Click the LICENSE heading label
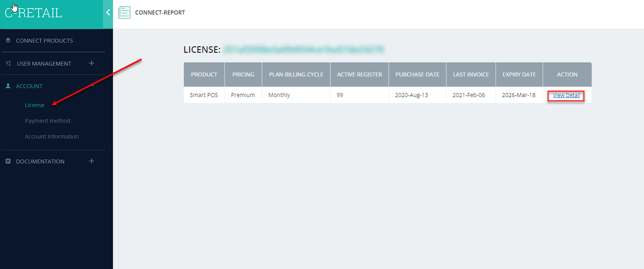The width and height of the screenshot is (644, 269). 202,50
